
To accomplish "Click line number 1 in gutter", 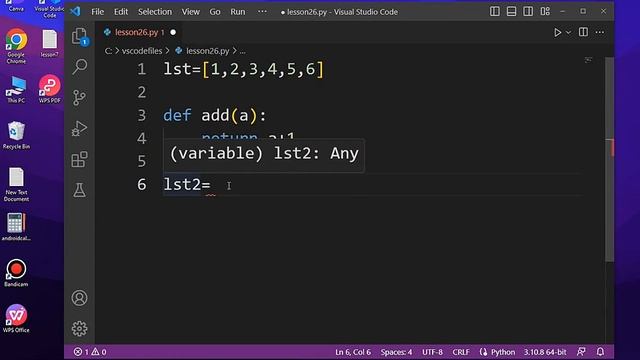I will [x=142, y=69].
